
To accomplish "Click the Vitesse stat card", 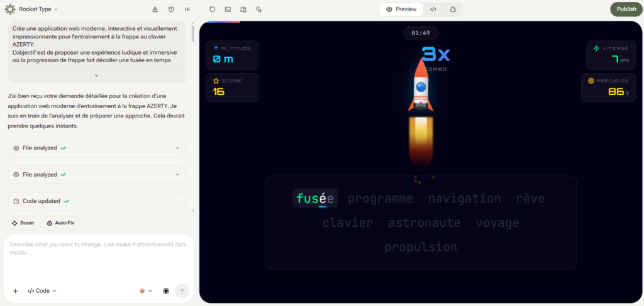I will point(611,55).
